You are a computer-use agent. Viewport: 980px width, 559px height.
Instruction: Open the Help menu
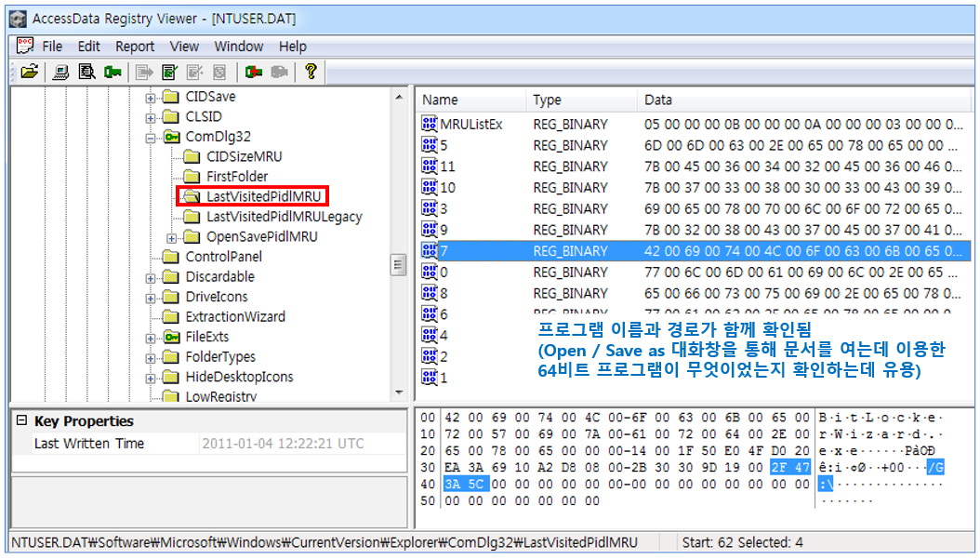(x=293, y=47)
